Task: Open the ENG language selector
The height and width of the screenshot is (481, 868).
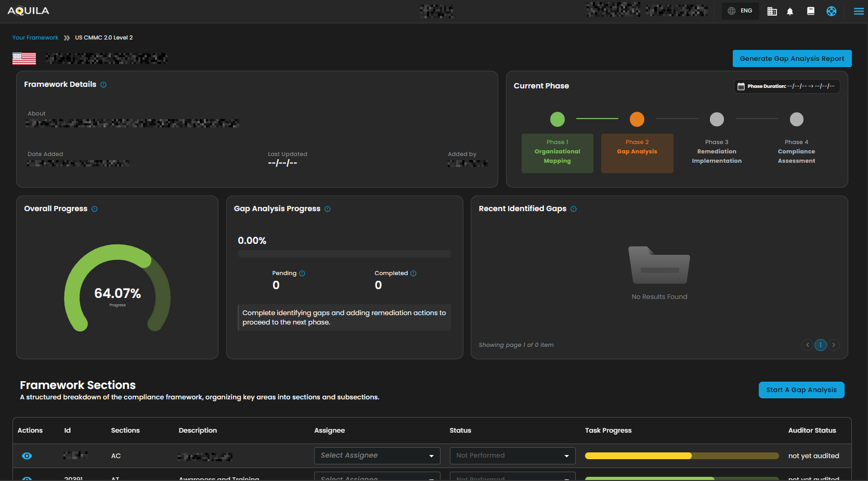Action: pyautogui.click(x=740, y=11)
